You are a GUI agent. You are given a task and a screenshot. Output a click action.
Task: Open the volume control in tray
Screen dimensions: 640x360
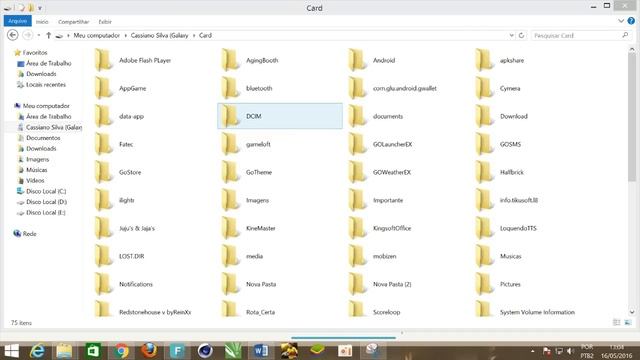coord(570,351)
